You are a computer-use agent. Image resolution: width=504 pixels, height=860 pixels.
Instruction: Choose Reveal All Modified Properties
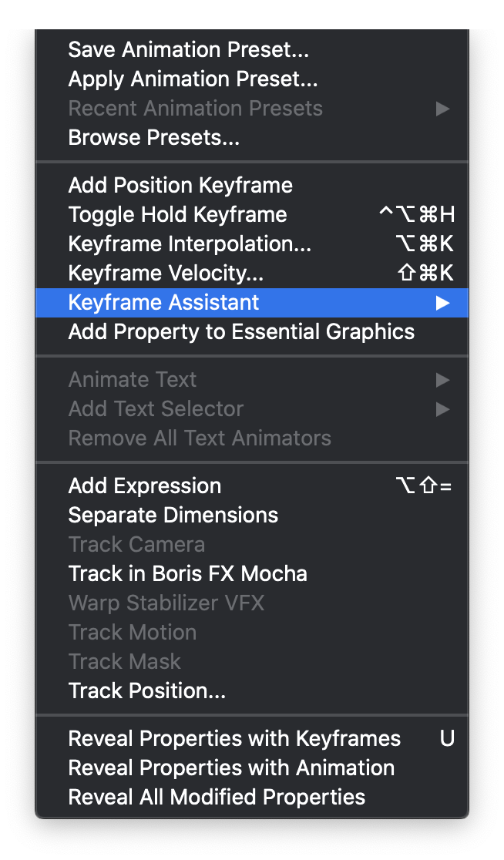pos(217,798)
